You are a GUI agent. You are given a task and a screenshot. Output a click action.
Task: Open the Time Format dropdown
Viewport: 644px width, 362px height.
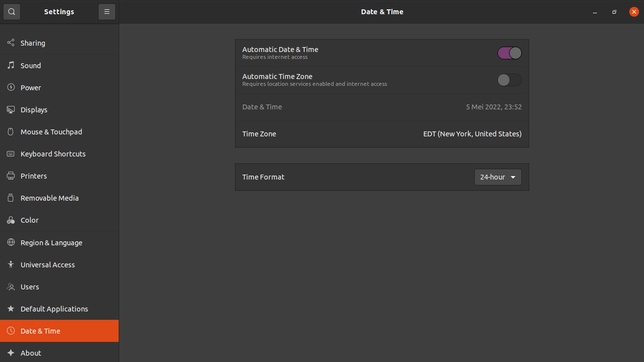coord(497,177)
